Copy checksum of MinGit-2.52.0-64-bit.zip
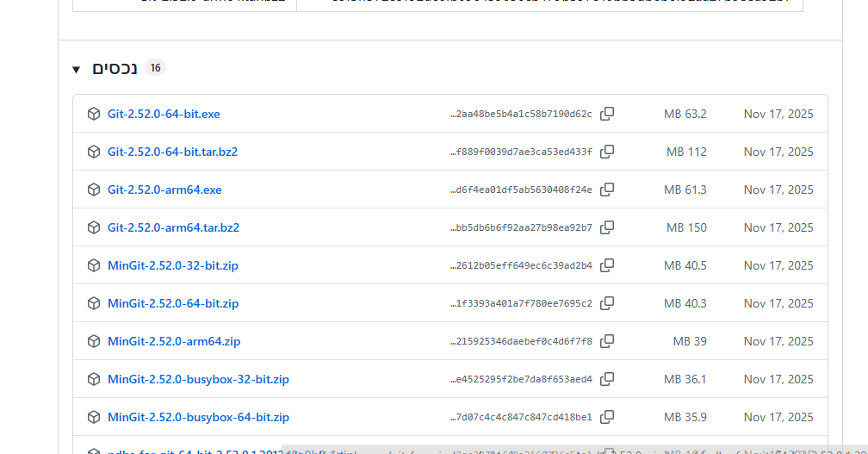Screen dimensions: 868x454 607,303
